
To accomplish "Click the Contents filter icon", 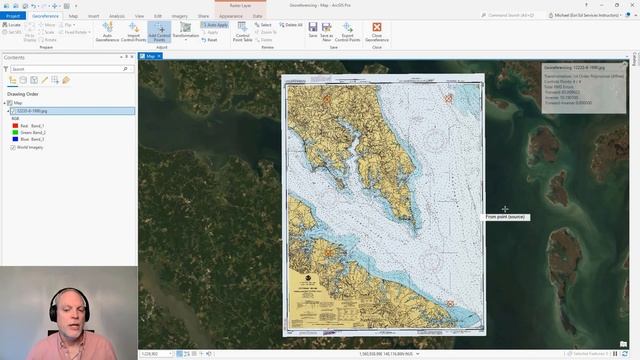I will coord(6,69).
